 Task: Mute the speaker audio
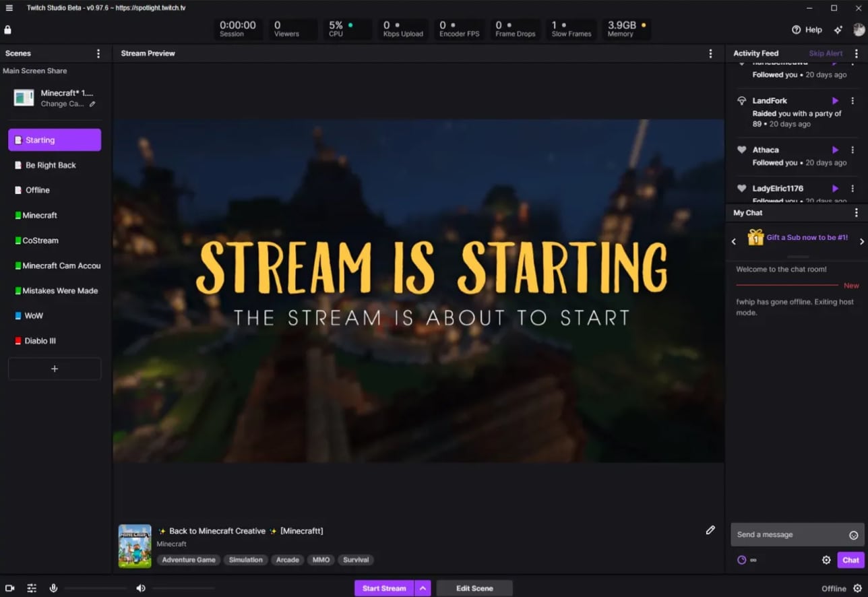140,588
